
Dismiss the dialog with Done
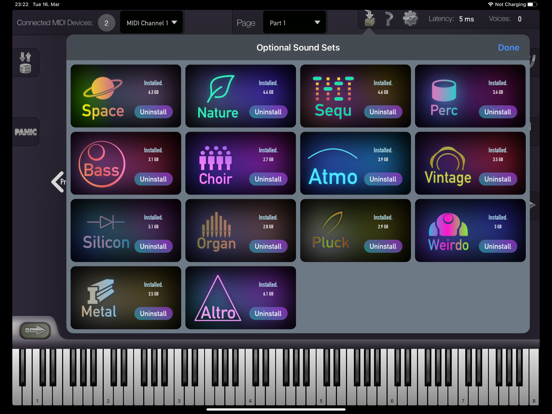[x=508, y=48]
